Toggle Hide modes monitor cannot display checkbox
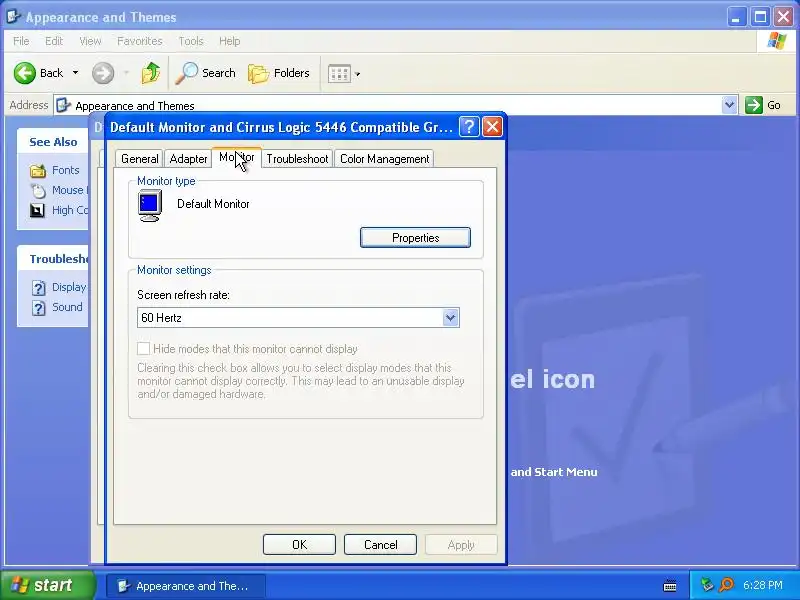 pyautogui.click(x=143, y=348)
